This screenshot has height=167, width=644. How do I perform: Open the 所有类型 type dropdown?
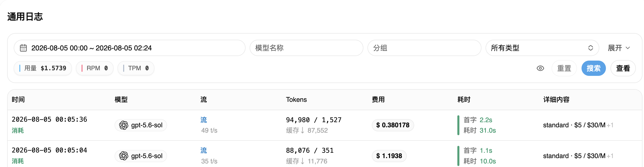[x=542, y=48]
